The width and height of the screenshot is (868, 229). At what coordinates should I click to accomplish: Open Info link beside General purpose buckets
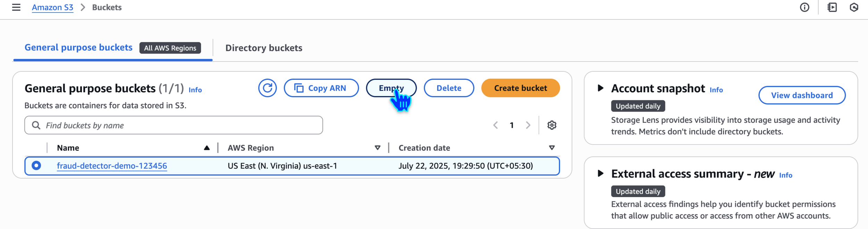[x=195, y=90]
